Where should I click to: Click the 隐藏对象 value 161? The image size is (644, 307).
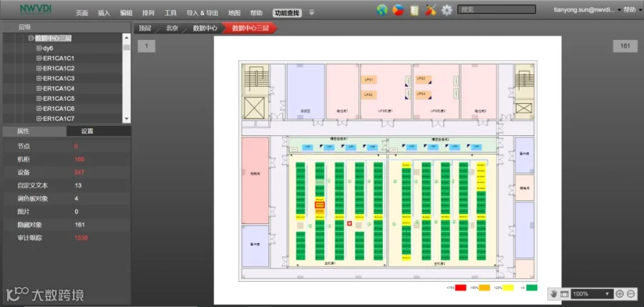pyautogui.click(x=79, y=225)
